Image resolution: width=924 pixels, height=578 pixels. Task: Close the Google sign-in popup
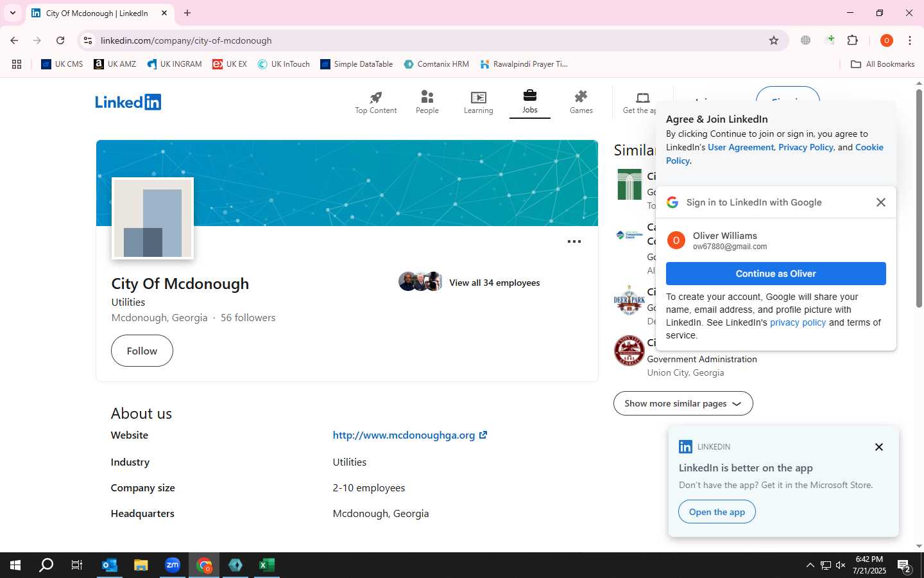tap(881, 202)
